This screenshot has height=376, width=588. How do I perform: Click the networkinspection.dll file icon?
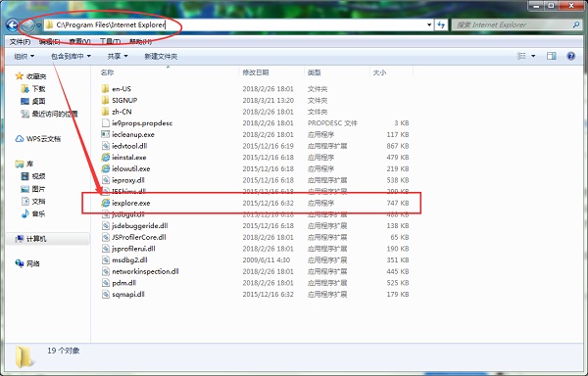[x=106, y=271]
